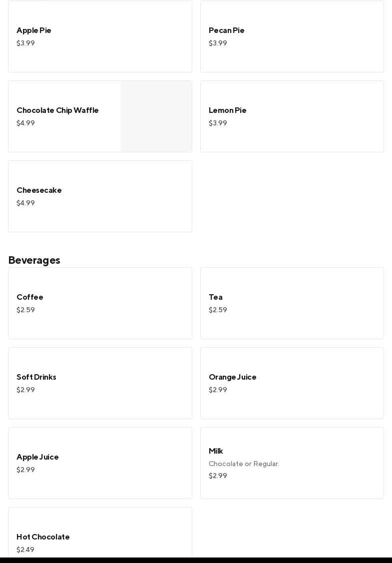
Task: Click the Beverages section heading
Action: (x=34, y=260)
